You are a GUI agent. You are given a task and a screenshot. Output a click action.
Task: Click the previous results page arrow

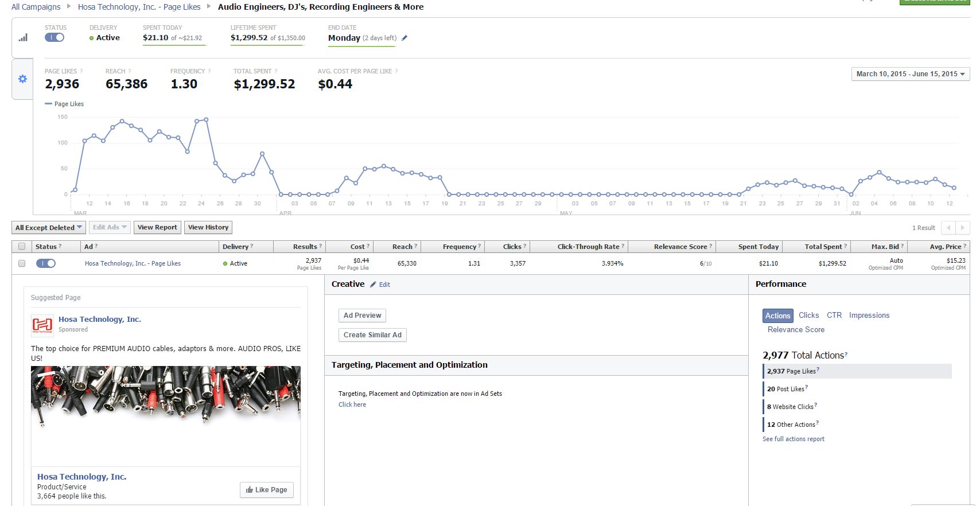click(x=948, y=228)
